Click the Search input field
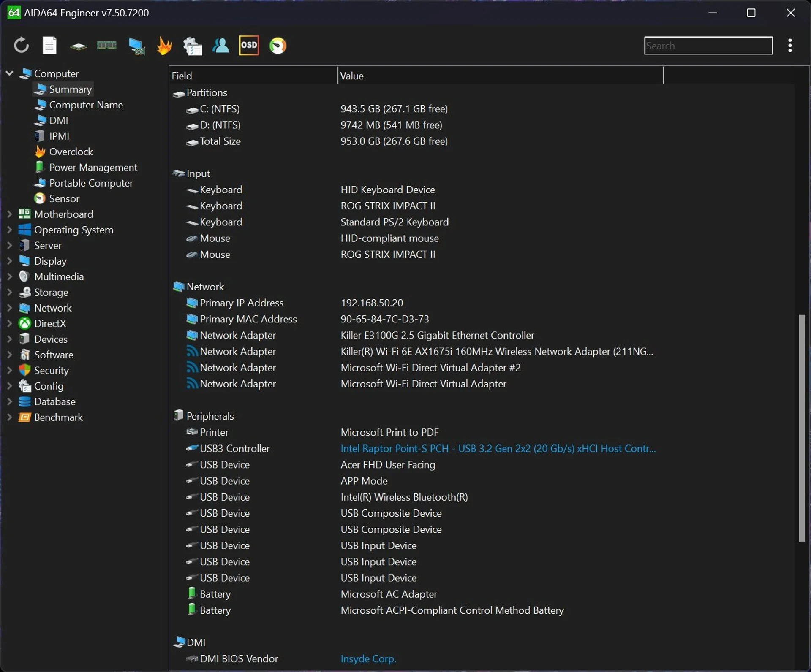Screen dimensions: 811x672 point(708,46)
